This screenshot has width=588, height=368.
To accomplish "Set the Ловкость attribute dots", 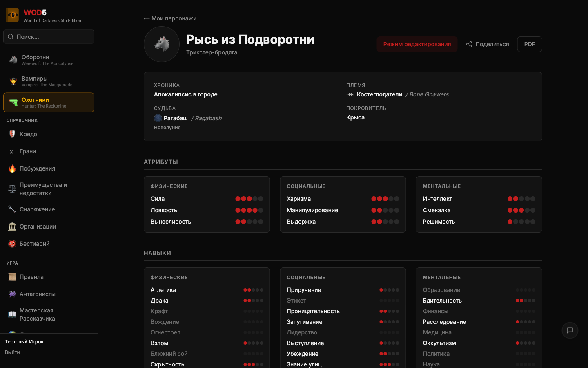I will 249,210.
